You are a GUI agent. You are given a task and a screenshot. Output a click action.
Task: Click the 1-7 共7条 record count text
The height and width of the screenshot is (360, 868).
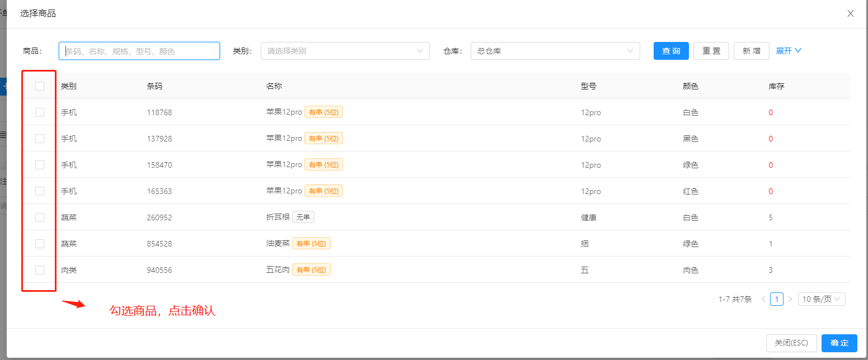point(735,299)
